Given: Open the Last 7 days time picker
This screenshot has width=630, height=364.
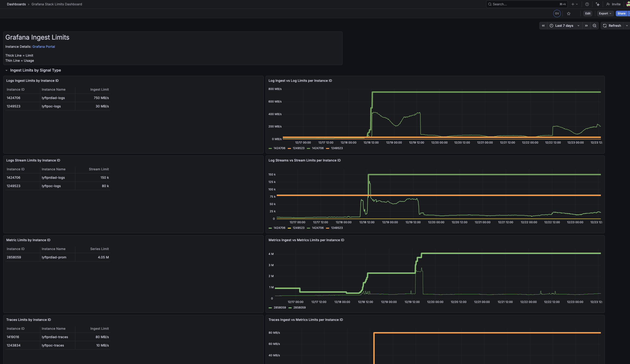Looking at the screenshot, I should coord(564,26).
